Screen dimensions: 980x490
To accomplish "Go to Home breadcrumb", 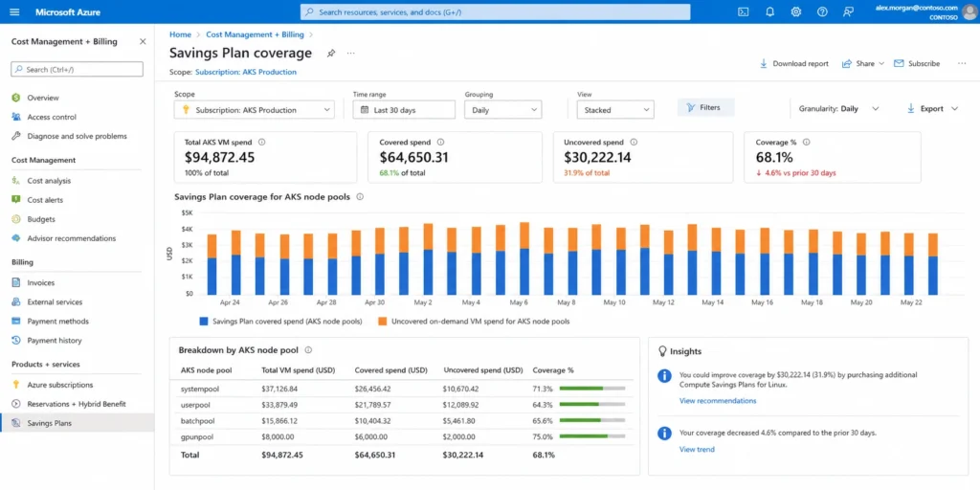I will (180, 35).
